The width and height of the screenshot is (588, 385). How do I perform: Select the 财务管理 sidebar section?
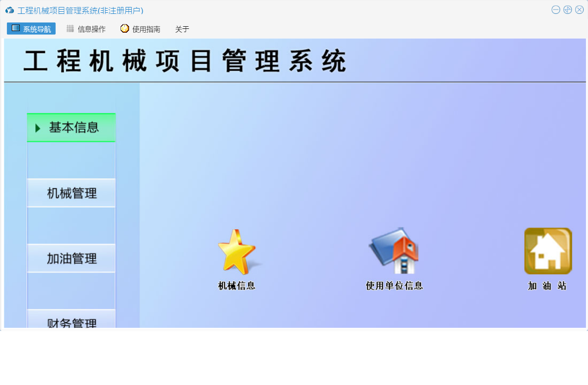71,319
